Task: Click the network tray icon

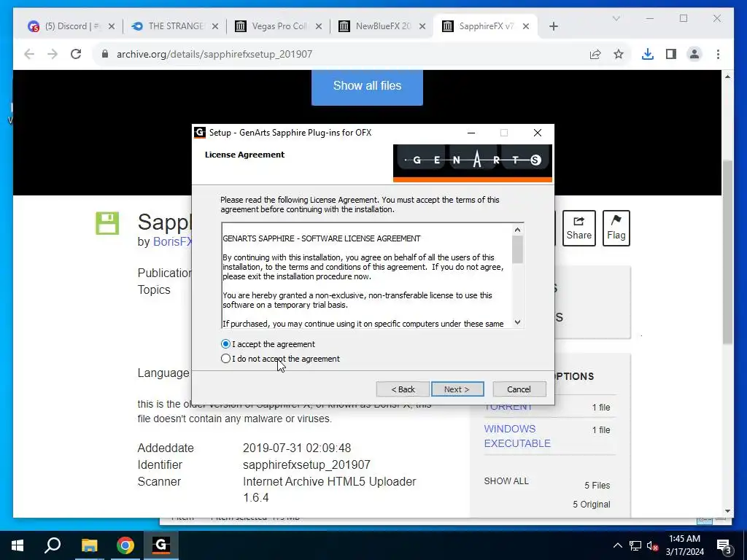Action: (635, 545)
